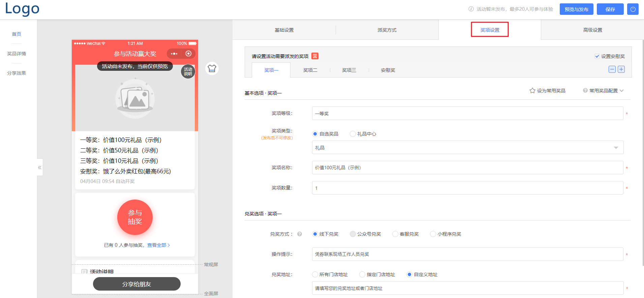Click the minus icon to remove prize
644x298 pixels.
pyautogui.click(x=612, y=69)
